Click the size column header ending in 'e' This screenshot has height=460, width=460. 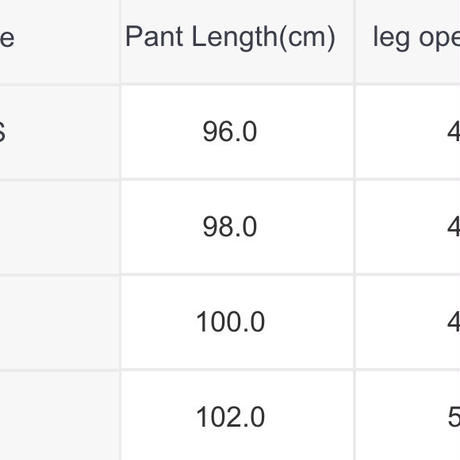coord(59,41)
